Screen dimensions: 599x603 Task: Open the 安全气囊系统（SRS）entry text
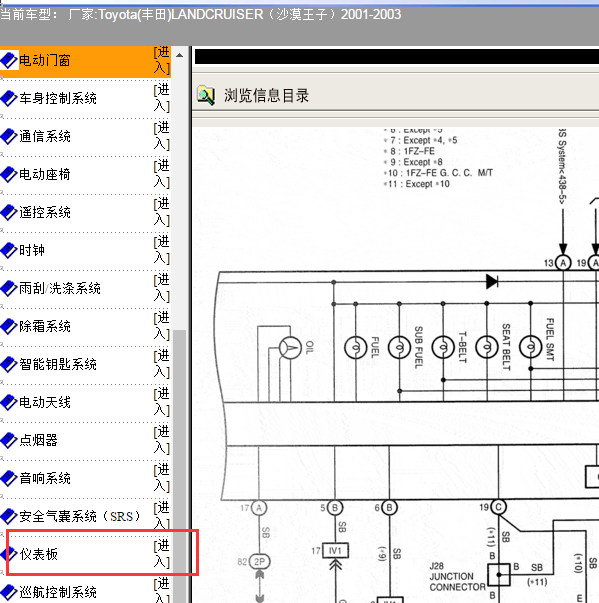pos(80,516)
